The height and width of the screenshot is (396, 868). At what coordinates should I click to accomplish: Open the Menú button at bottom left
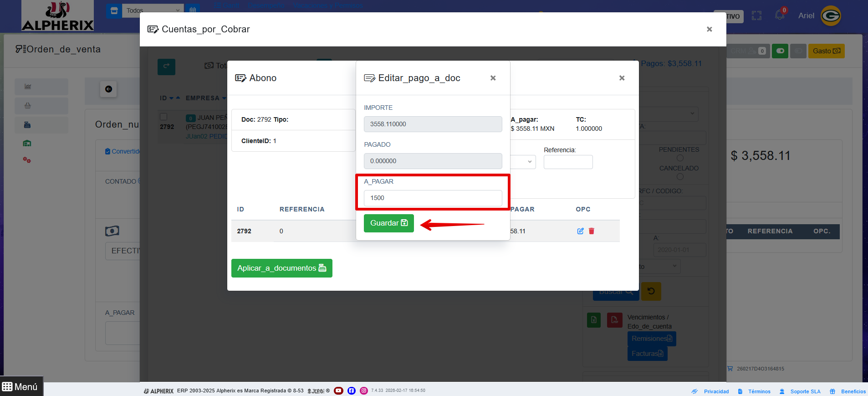coord(21,386)
